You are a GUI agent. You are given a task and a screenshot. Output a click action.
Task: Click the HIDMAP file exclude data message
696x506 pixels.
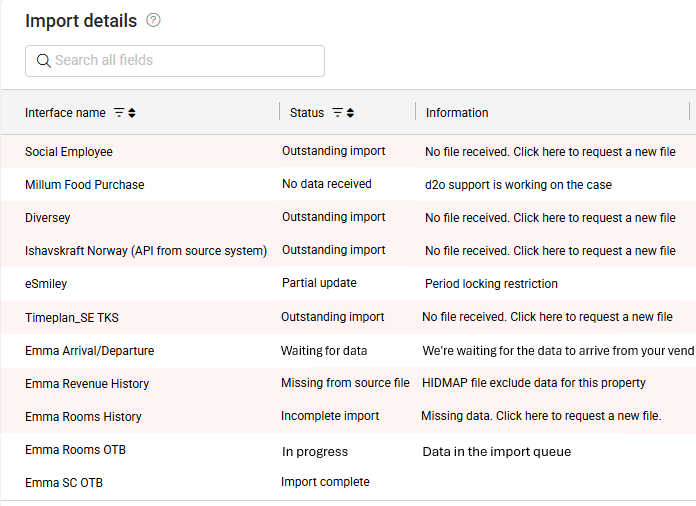534,383
